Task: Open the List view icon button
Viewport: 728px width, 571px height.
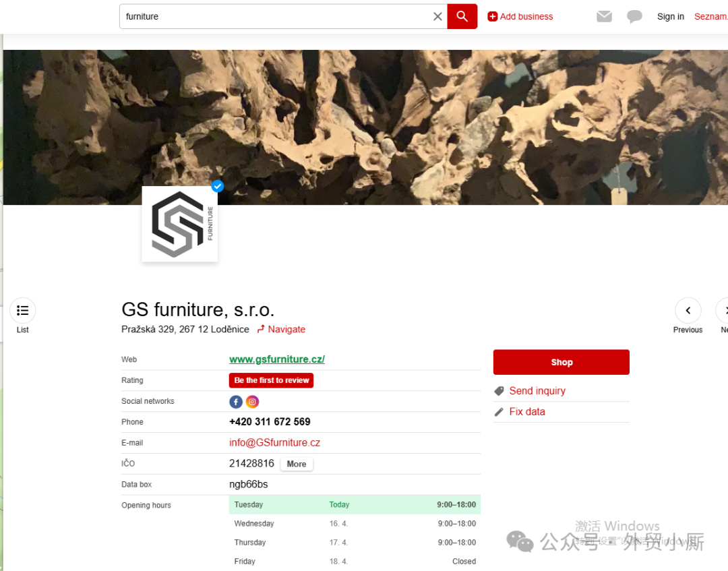Action: tap(23, 310)
